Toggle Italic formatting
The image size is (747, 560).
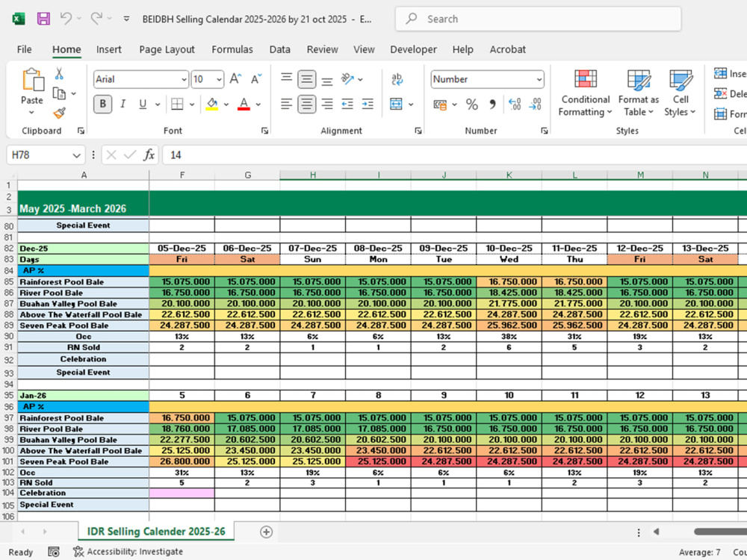coord(123,104)
